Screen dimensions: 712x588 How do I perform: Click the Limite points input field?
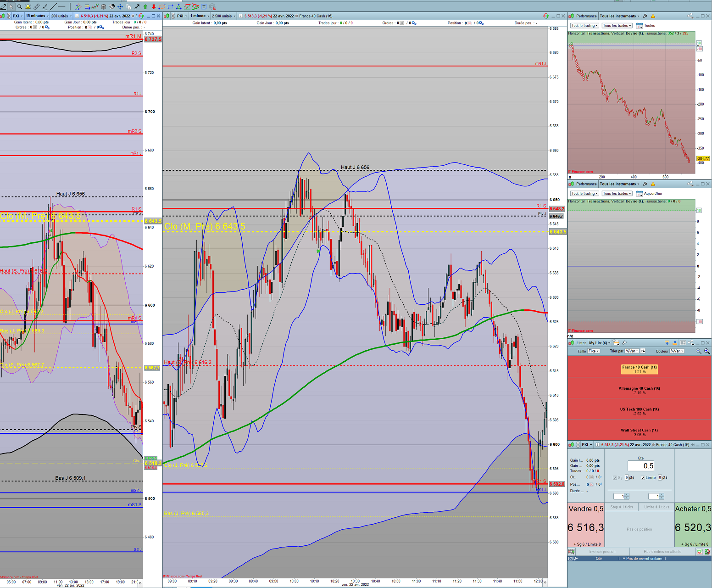660,478
